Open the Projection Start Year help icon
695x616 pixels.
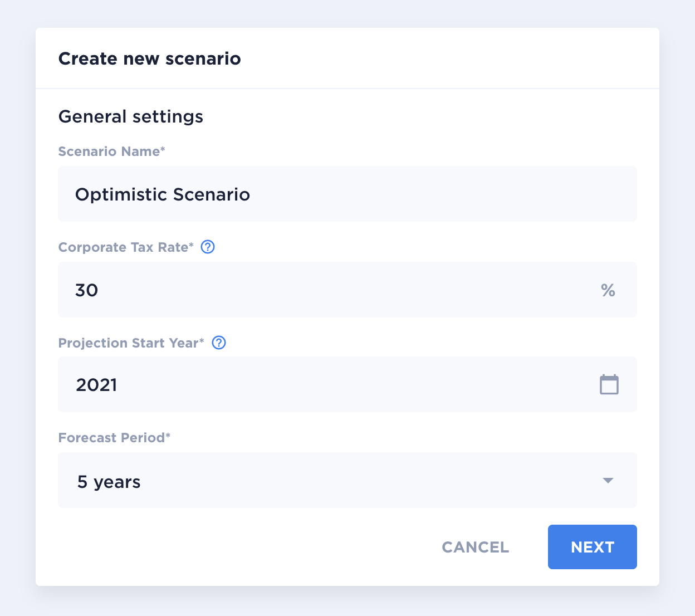click(x=219, y=343)
